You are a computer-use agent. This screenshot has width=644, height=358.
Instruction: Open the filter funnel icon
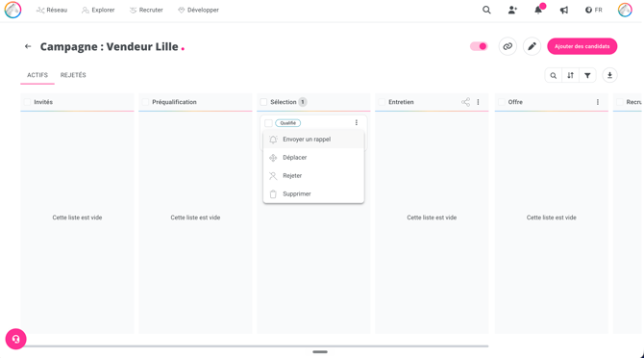(587, 76)
